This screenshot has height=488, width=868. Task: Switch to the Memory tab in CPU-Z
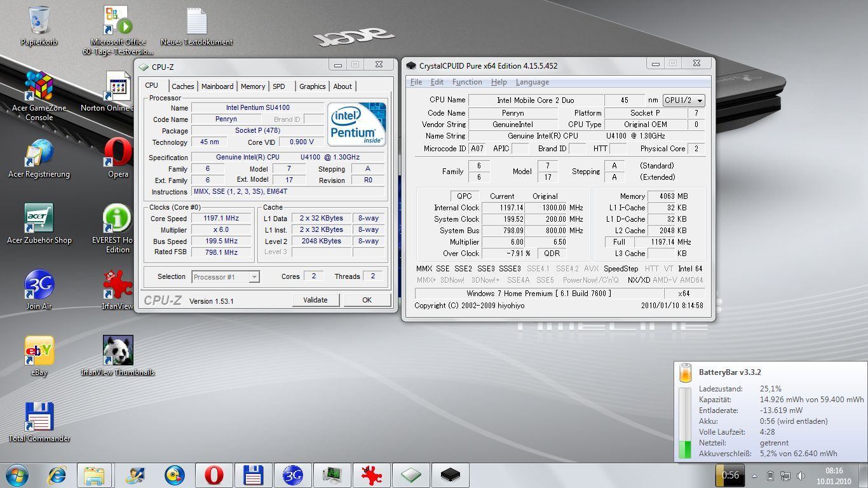click(253, 86)
